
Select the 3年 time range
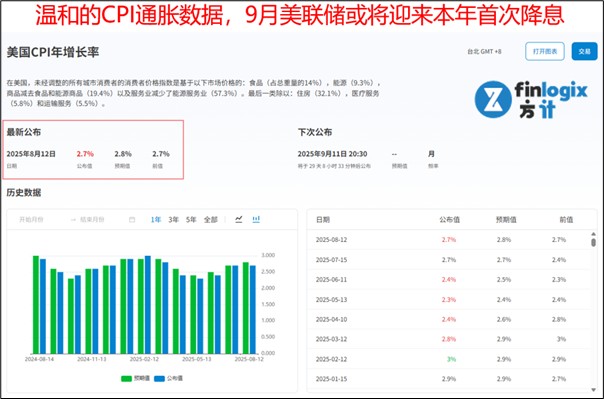[173, 220]
